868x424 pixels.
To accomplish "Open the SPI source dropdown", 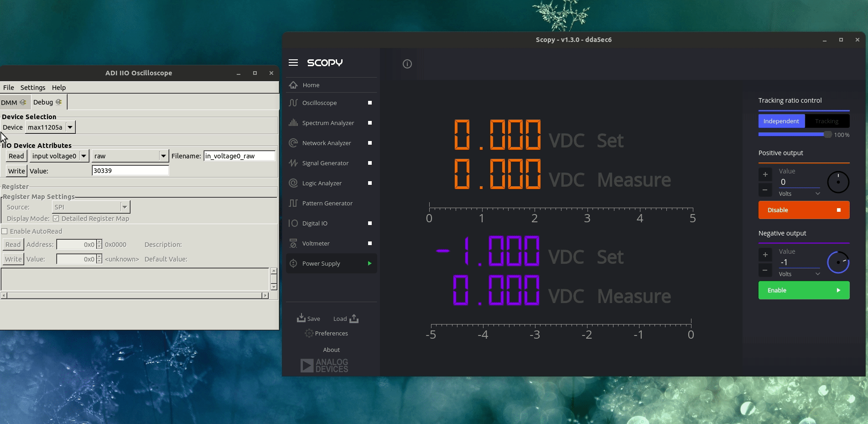I will (91, 207).
